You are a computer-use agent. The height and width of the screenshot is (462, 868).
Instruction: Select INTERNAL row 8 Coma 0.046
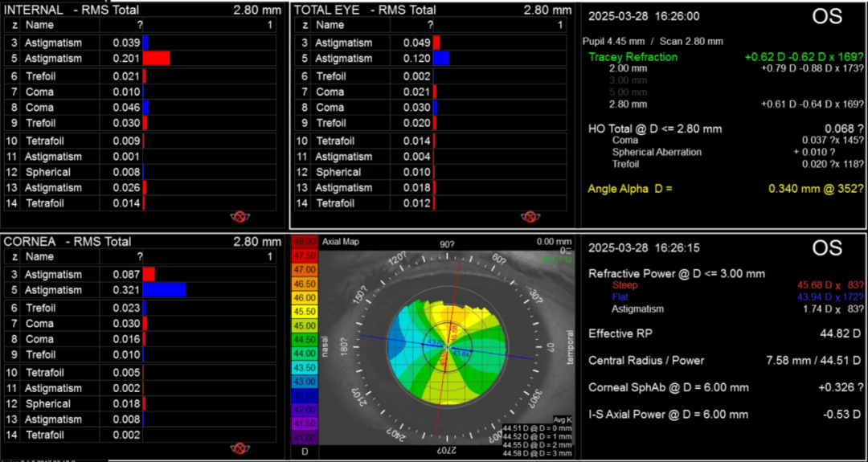pyautogui.click(x=140, y=108)
